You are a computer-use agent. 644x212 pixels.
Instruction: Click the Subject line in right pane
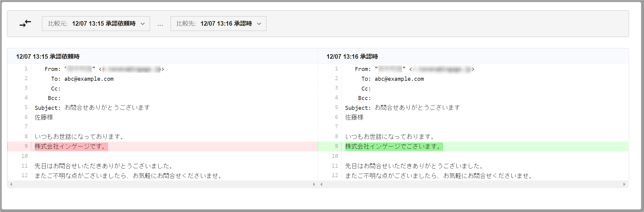click(x=402, y=108)
